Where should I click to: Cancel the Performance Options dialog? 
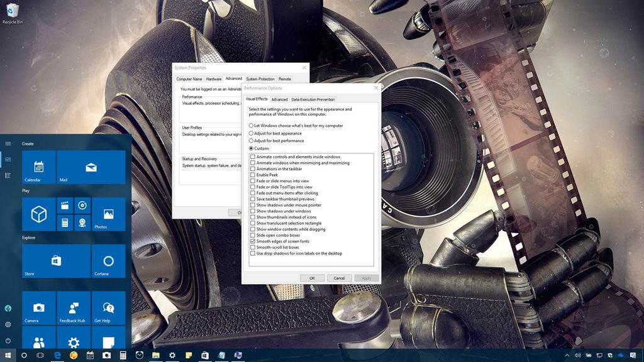coord(339,278)
